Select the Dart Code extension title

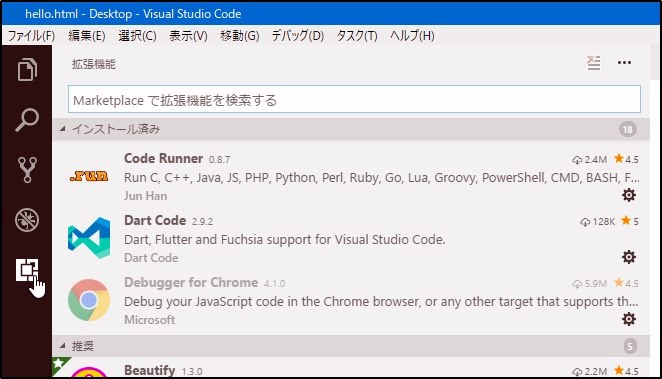click(155, 220)
